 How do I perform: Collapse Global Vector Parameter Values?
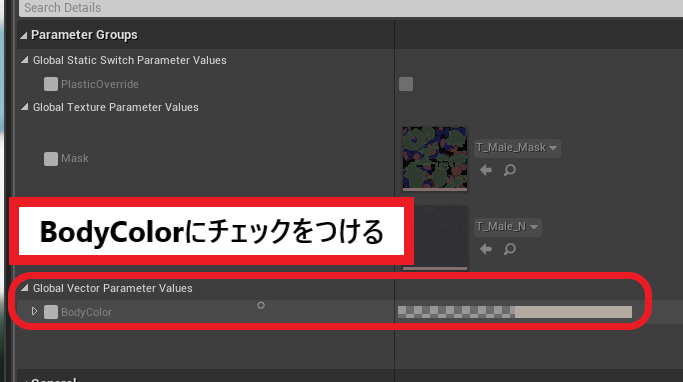(x=25, y=288)
